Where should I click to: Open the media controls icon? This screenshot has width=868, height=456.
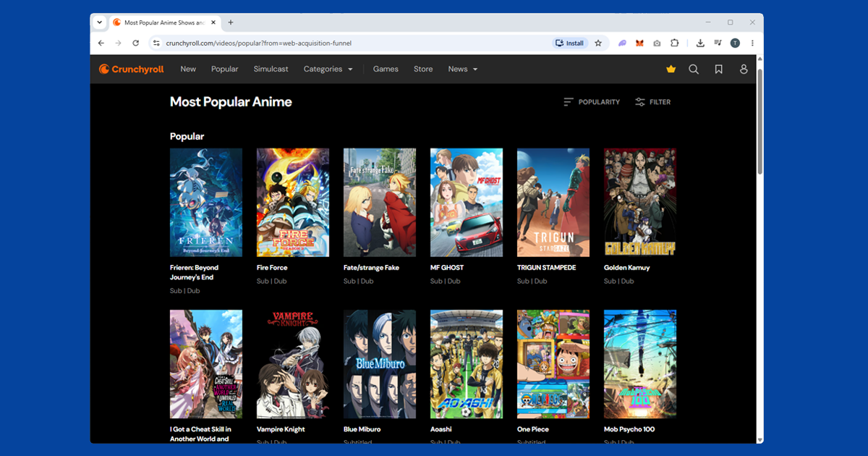tap(718, 43)
